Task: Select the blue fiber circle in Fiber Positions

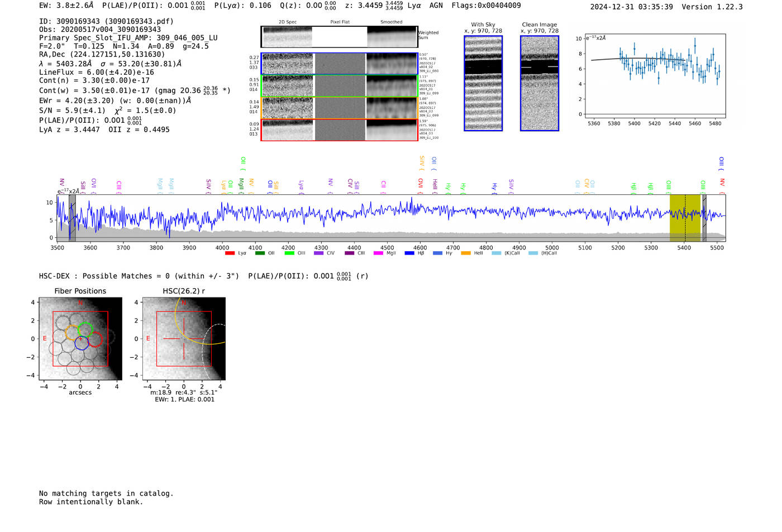Action: coord(82,343)
